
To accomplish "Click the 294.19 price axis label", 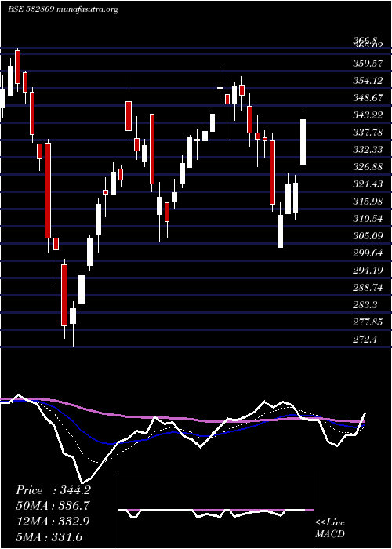I will [x=368, y=270].
